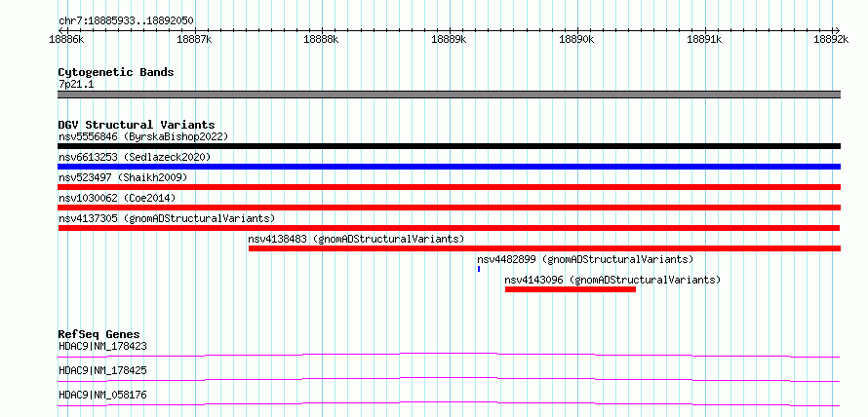
Task: Open nsv4138483 (gnomADStructuralVariants) label
Action: pyautogui.click(x=356, y=239)
